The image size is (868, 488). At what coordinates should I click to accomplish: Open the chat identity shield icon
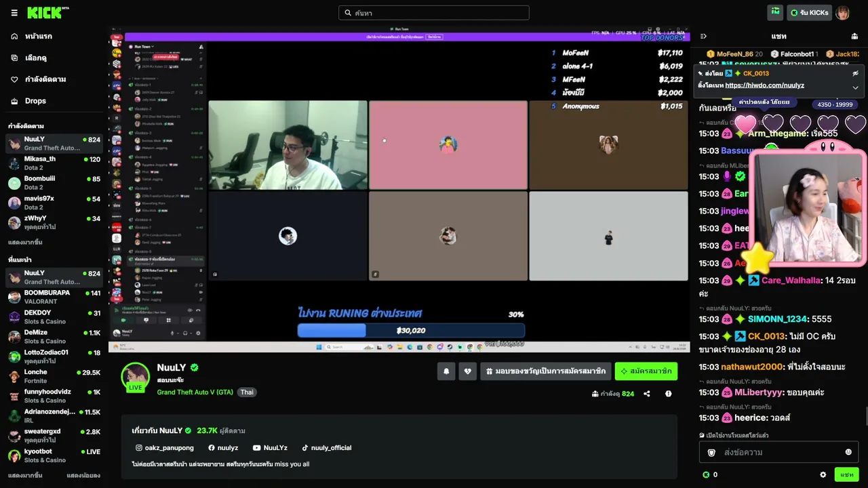pyautogui.click(x=711, y=452)
